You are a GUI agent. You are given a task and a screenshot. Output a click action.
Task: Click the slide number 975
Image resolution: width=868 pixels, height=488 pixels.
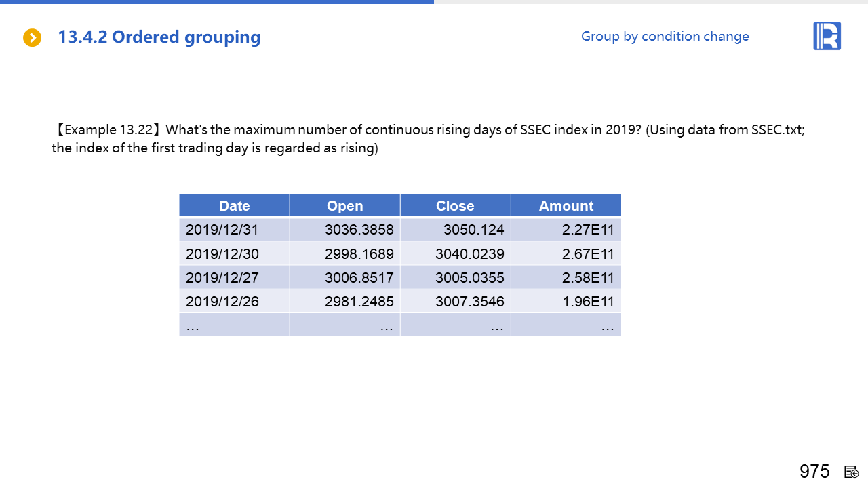point(814,471)
